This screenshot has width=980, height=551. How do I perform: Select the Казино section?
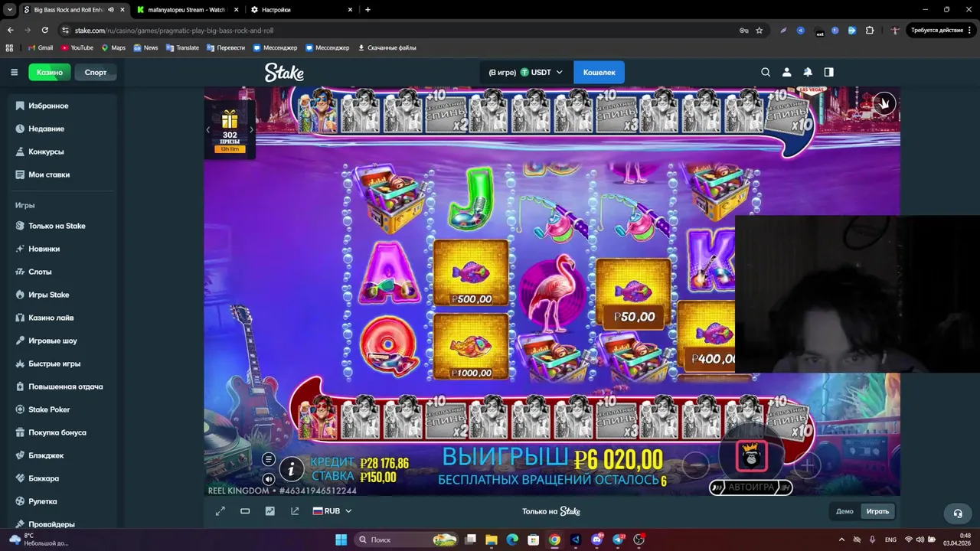[50, 72]
